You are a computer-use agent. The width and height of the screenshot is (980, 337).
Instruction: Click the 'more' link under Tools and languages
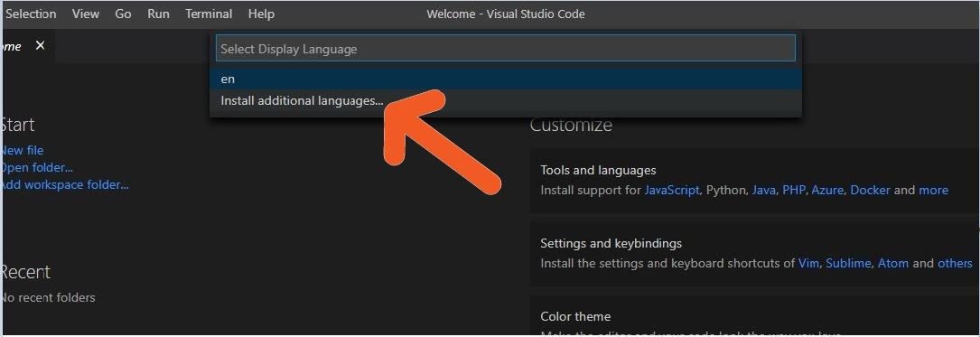click(x=933, y=190)
